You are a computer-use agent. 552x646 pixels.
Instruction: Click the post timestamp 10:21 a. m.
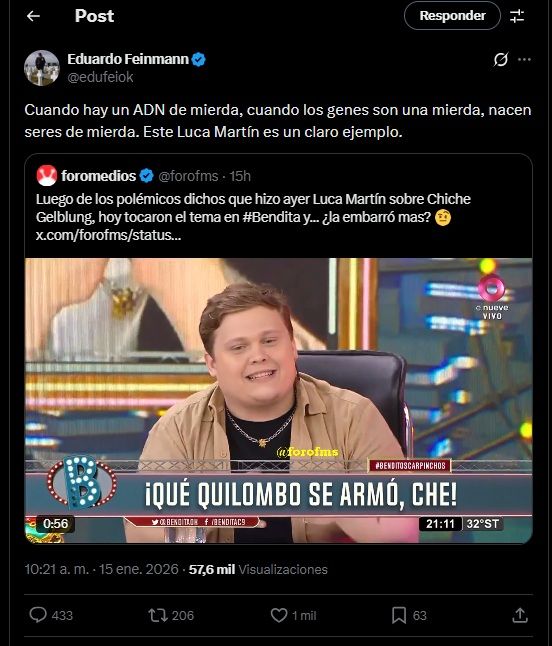56,569
